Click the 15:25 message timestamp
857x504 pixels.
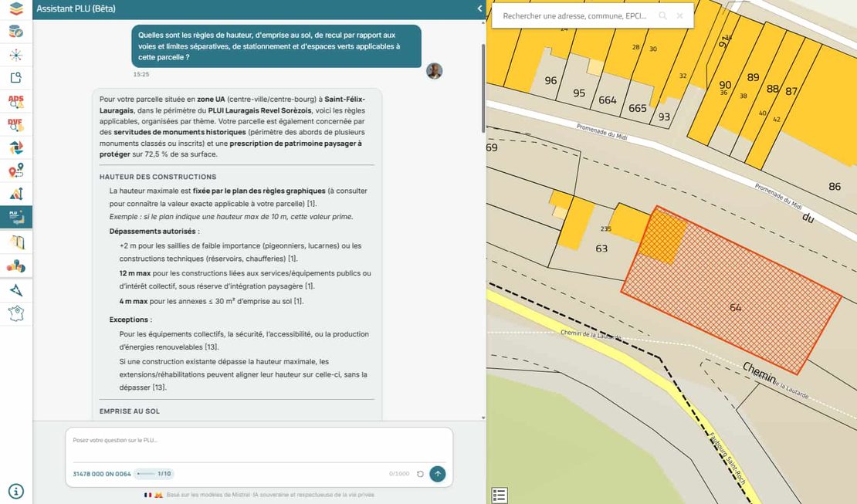coord(141,74)
